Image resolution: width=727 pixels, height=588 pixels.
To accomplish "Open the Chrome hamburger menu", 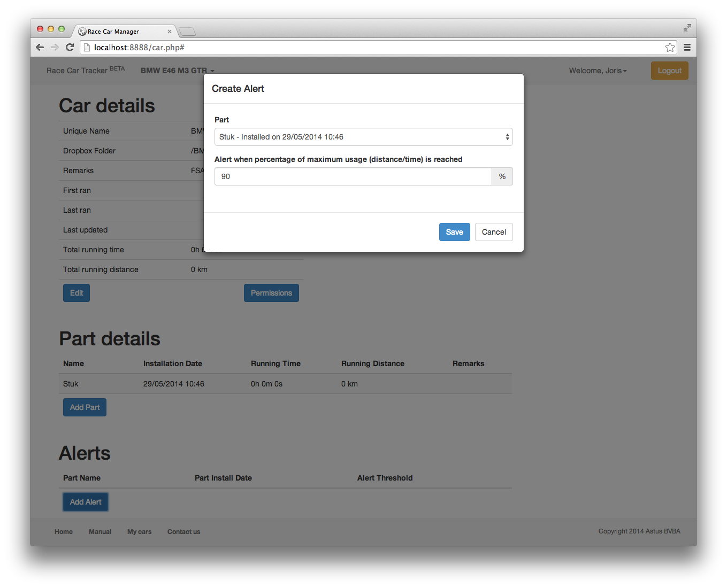I will click(x=687, y=48).
